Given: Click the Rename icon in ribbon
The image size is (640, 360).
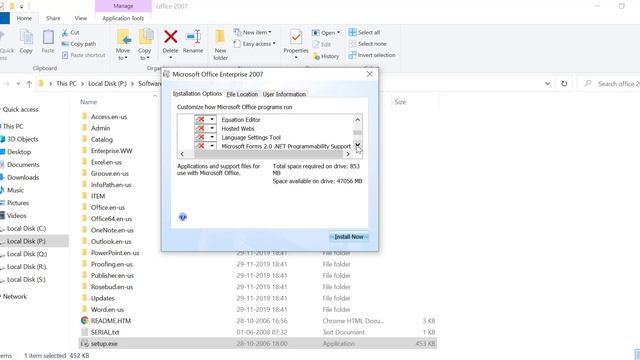Looking at the screenshot, I should point(193,37).
